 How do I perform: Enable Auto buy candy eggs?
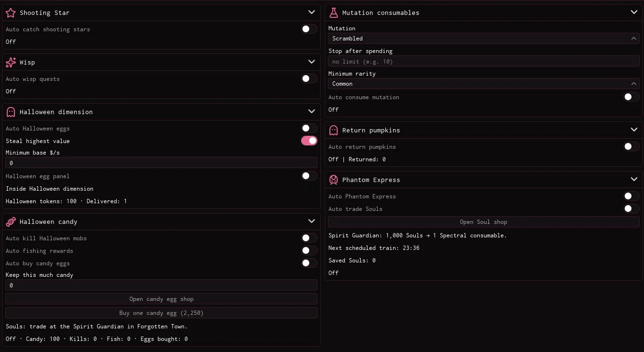click(x=309, y=263)
